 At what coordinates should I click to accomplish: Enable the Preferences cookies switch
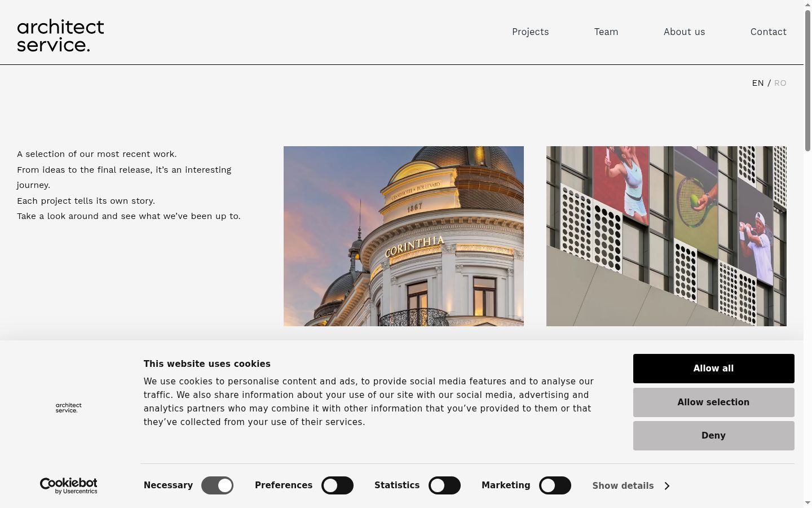click(337, 485)
